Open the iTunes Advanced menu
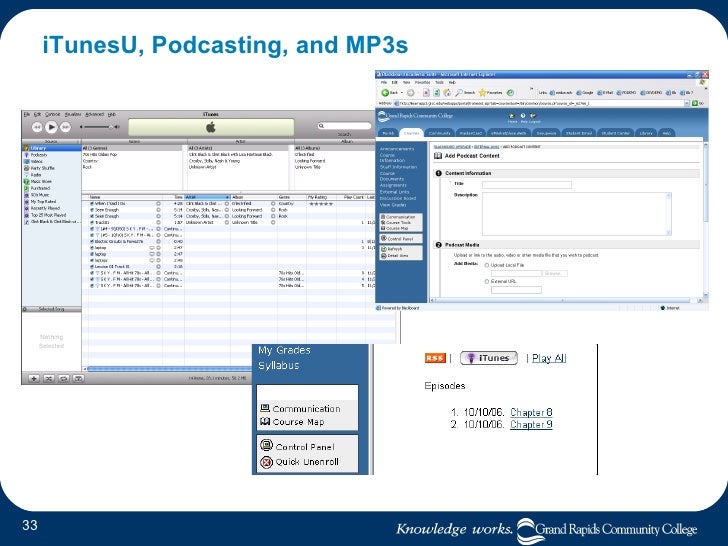Image resolution: width=728 pixels, height=546 pixels. pyautogui.click(x=95, y=114)
